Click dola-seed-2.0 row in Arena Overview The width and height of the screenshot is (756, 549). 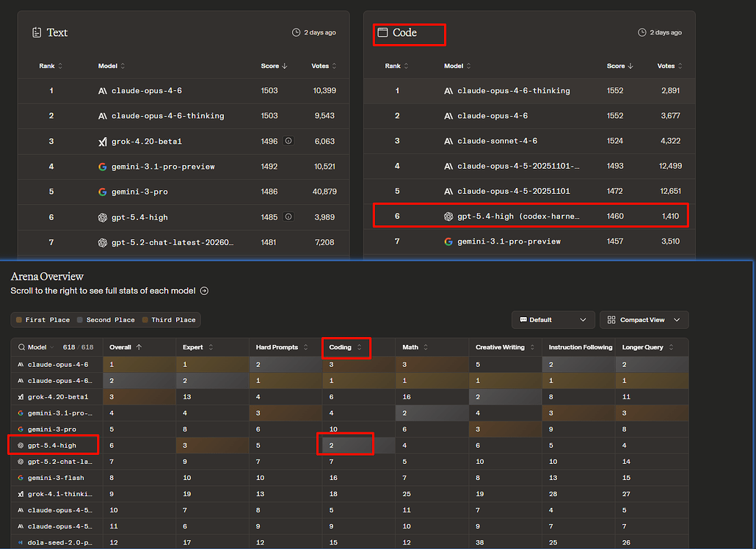[349, 542]
